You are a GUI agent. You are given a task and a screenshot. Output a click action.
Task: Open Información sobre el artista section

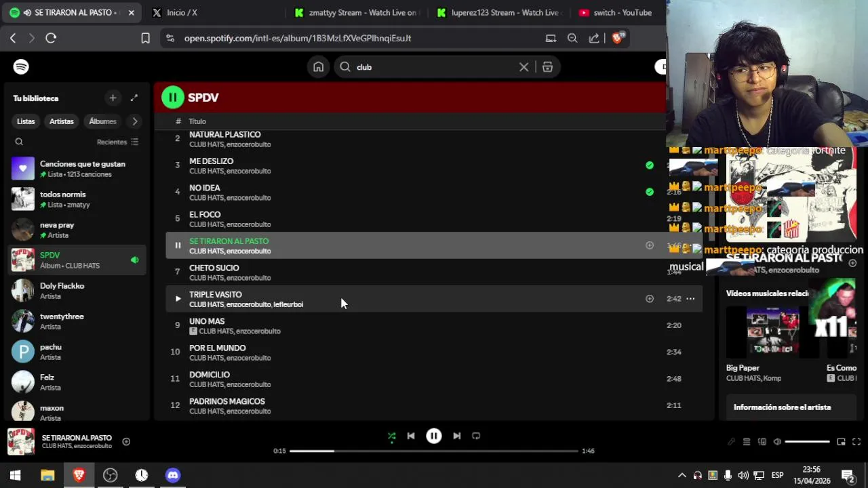(x=782, y=407)
